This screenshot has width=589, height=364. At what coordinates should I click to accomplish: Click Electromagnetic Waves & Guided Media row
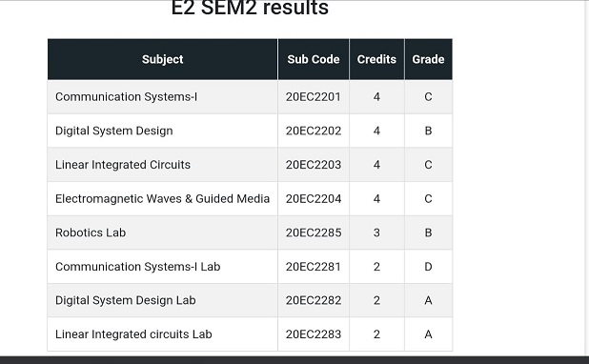pyautogui.click(x=250, y=199)
